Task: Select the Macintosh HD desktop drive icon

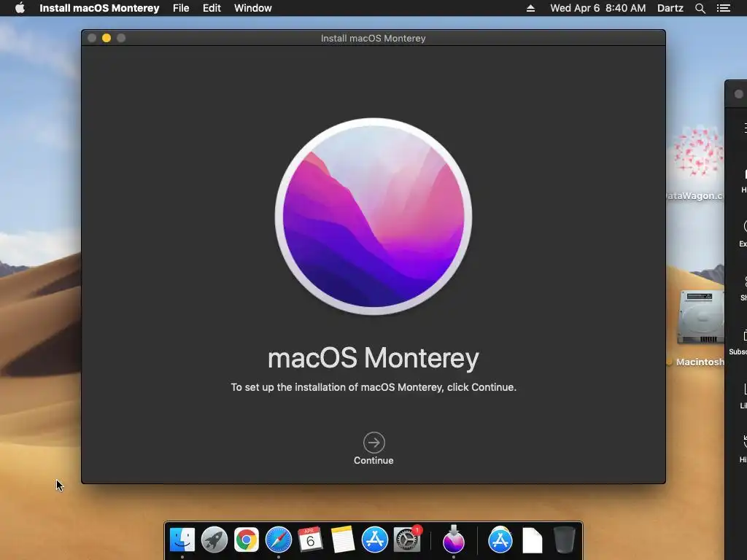Action: (700, 317)
